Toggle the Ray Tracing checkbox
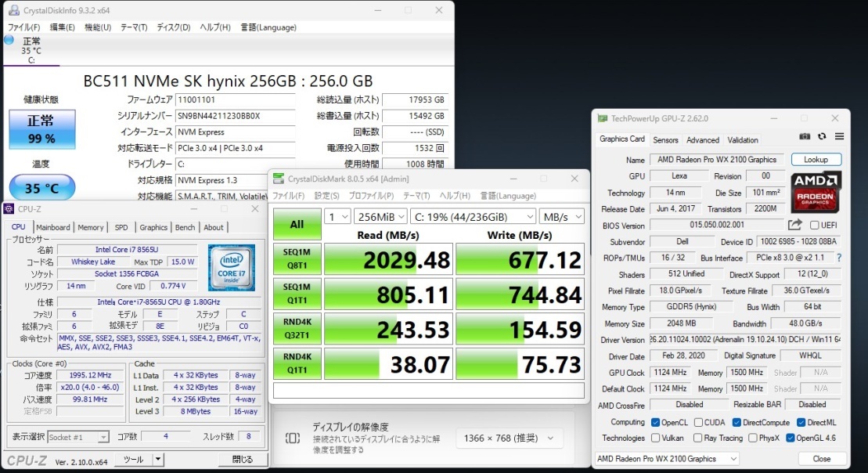The image size is (868, 473). (x=697, y=438)
